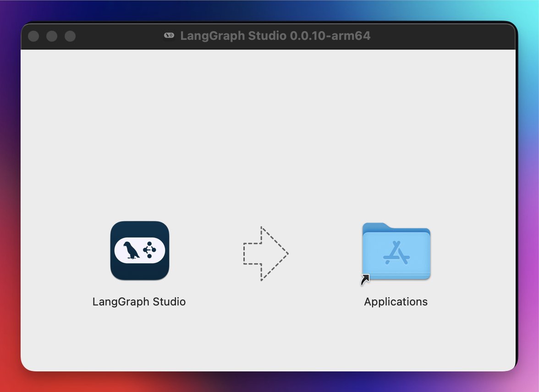Zoom the installer window
This screenshot has width=539, height=392.
coord(70,36)
